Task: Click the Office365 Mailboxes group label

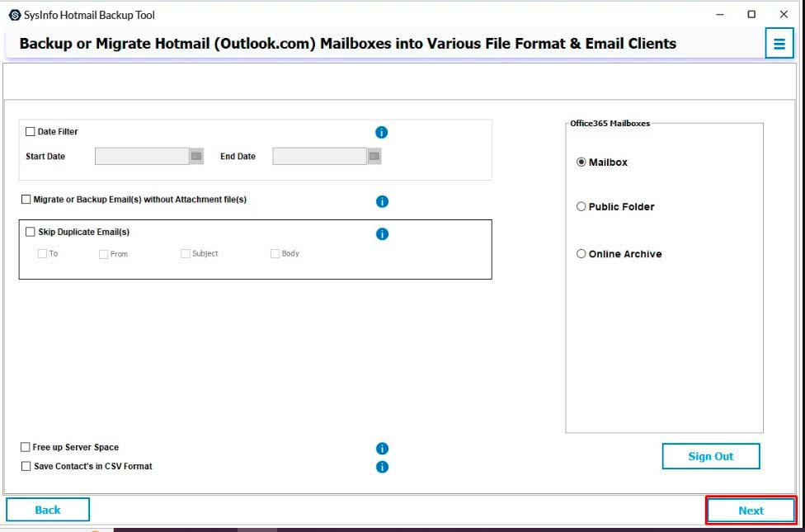Action: coord(610,123)
